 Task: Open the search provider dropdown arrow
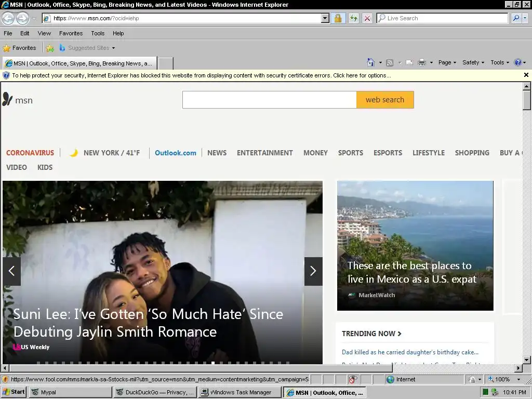526,18
